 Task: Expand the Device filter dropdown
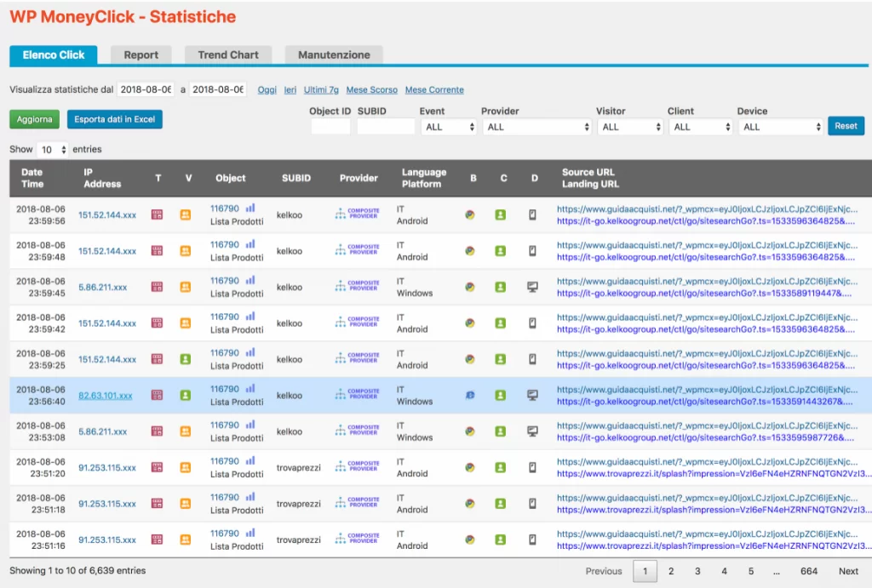[781, 127]
